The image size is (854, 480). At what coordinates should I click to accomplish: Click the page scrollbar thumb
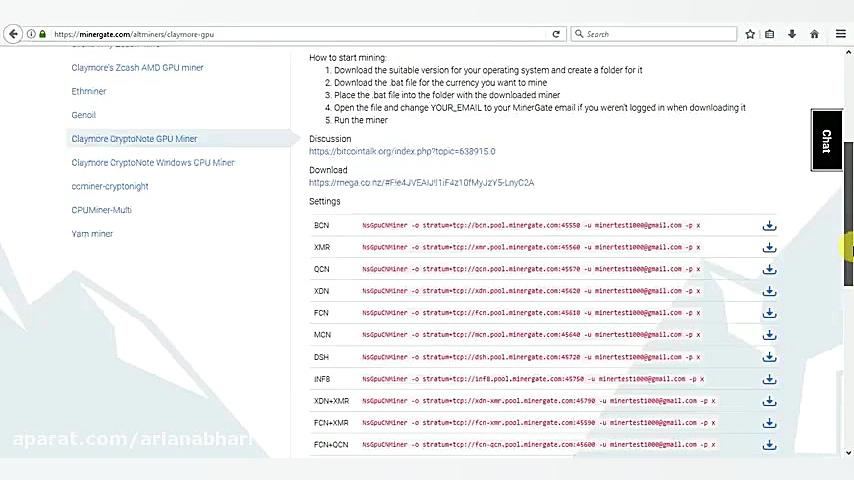click(x=849, y=214)
